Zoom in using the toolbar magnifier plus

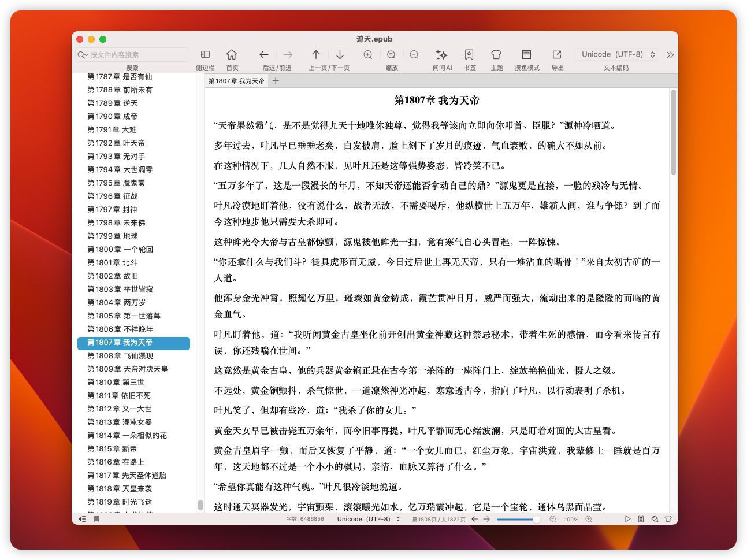tap(368, 55)
